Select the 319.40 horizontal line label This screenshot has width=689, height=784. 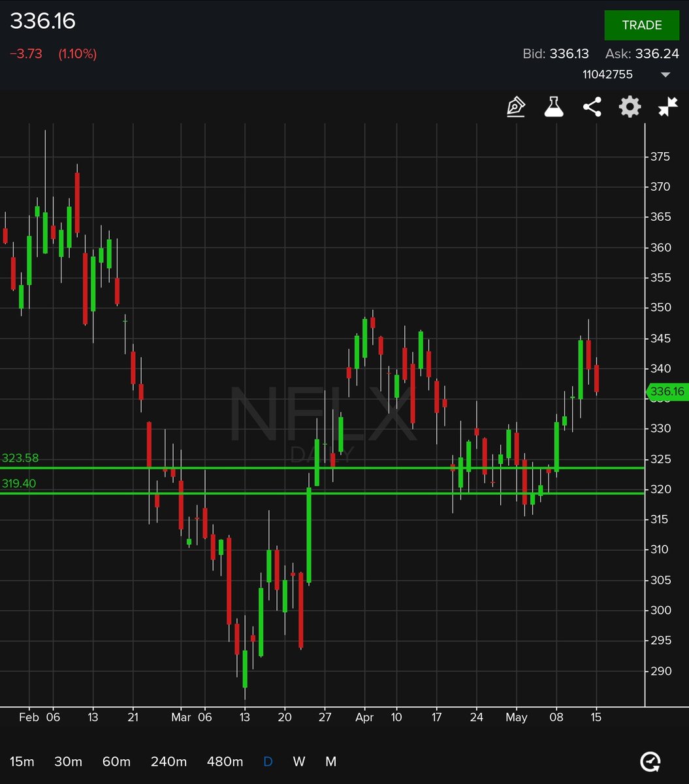tap(19, 483)
